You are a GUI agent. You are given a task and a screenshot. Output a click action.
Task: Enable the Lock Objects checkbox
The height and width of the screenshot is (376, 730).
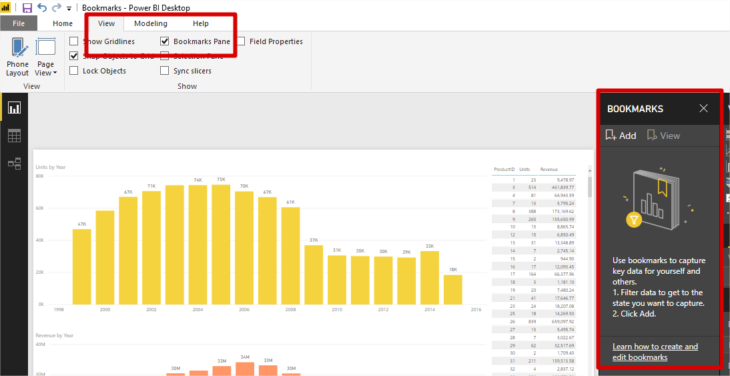74,71
